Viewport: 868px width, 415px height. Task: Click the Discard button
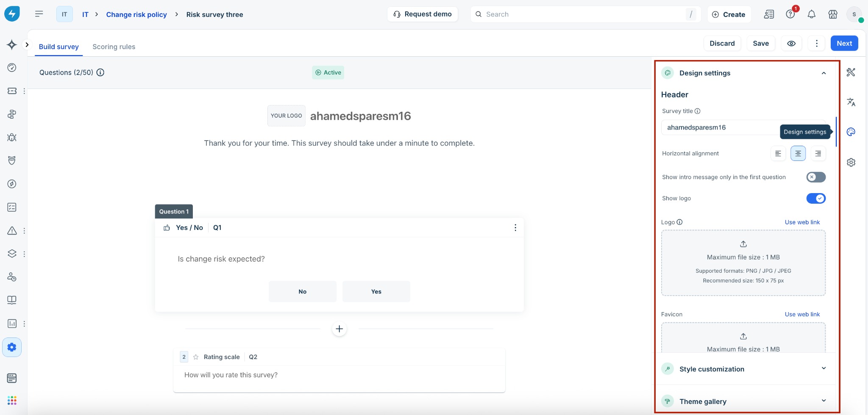pos(722,43)
